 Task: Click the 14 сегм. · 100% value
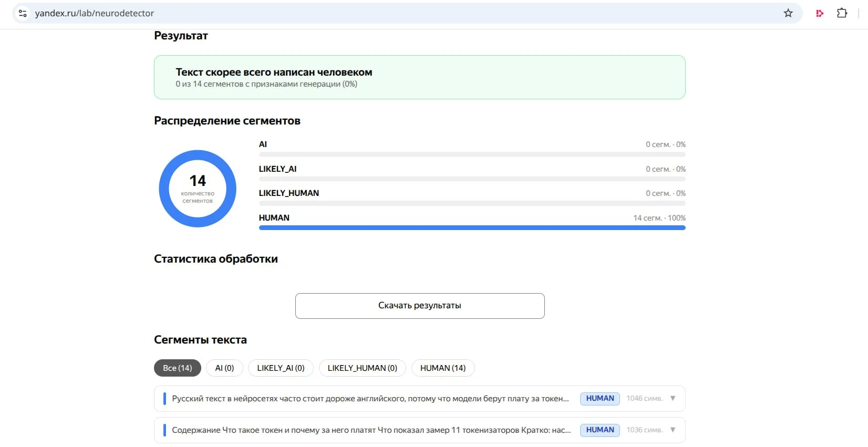coord(659,218)
